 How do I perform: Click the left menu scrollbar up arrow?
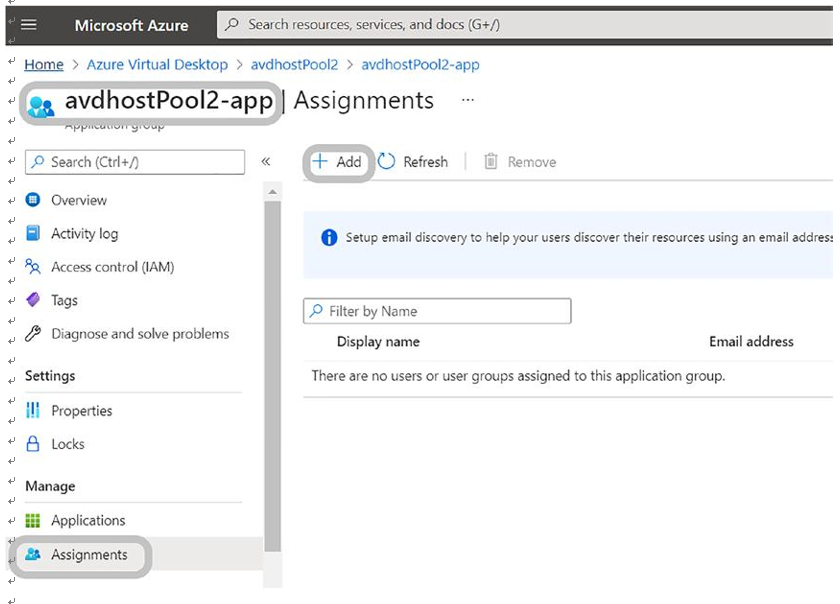273,191
